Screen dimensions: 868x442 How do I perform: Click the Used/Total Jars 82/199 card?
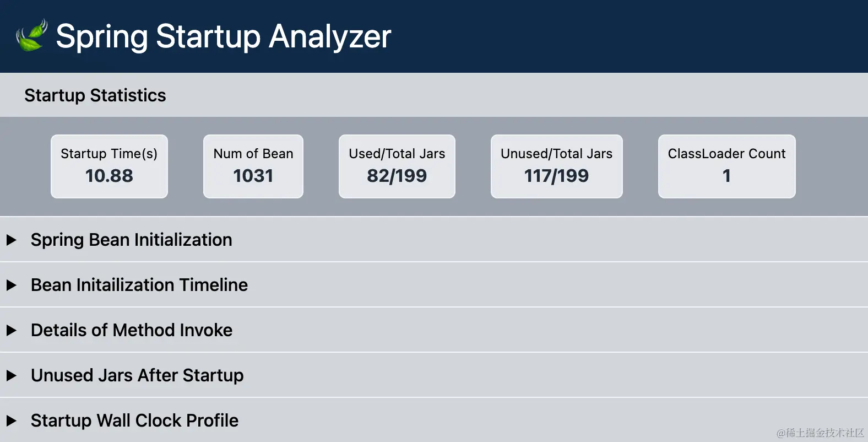pos(397,166)
